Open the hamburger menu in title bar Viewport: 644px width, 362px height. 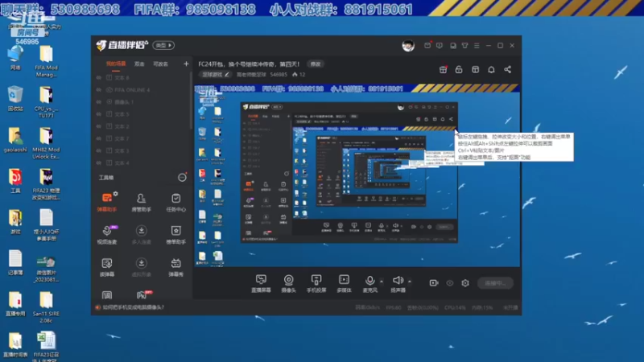pos(477,46)
